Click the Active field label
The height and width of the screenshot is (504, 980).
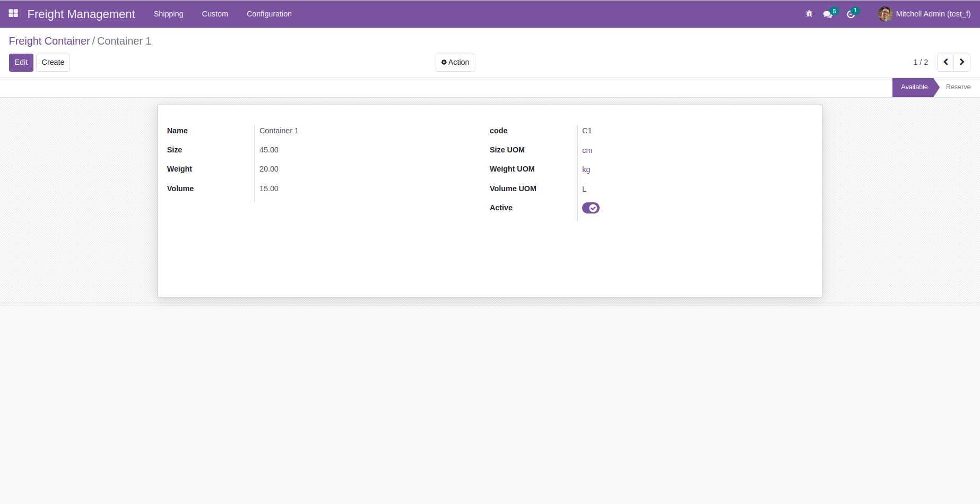pyautogui.click(x=501, y=208)
